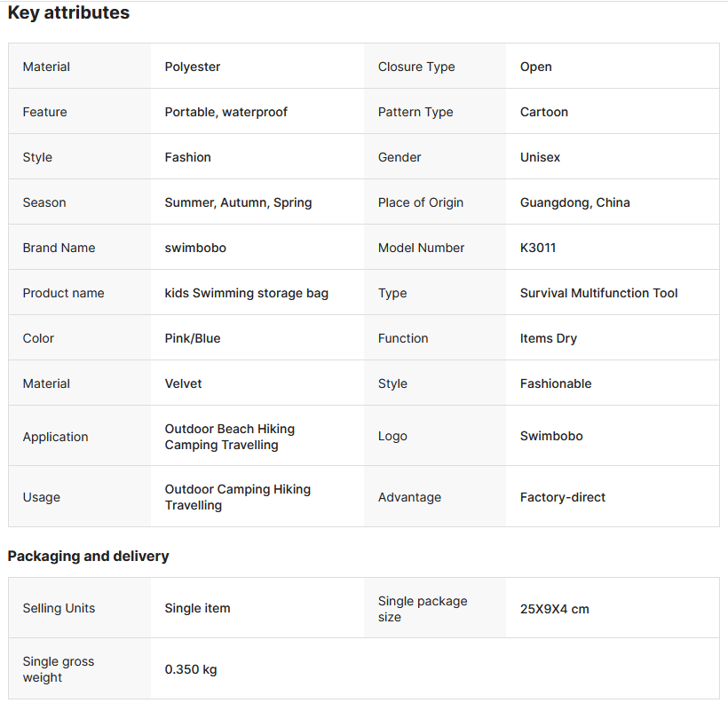The width and height of the screenshot is (728, 711).
Task: Click the Closure Type label
Action: [416, 67]
